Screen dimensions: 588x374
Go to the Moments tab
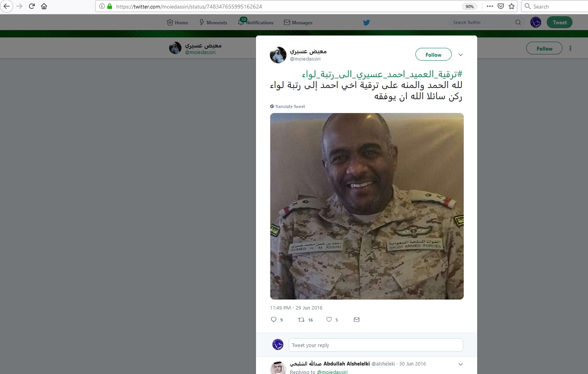click(x=213, y=22)
